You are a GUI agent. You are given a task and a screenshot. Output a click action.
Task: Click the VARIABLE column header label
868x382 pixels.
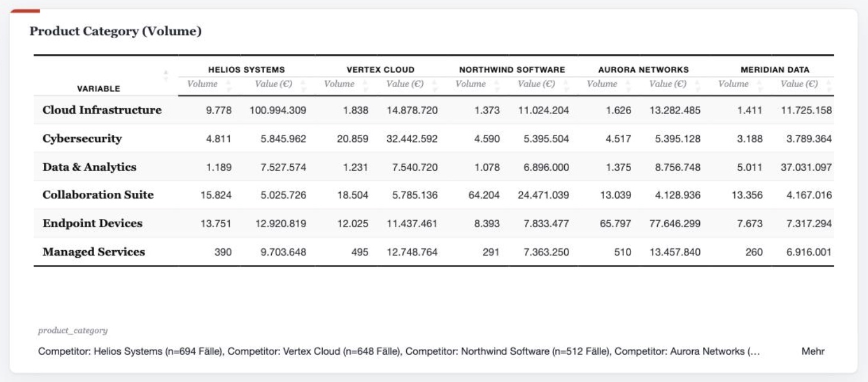tap(99, 89)
